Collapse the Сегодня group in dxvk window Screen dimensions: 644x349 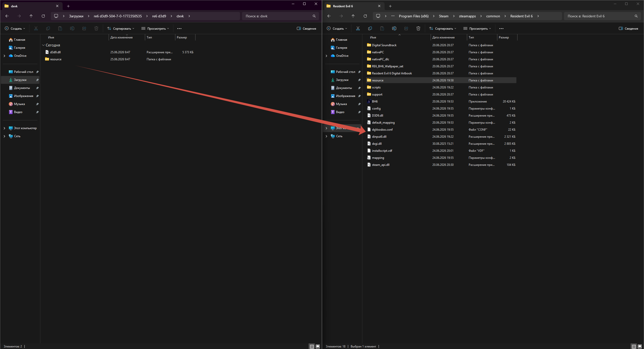pos(43,45)
